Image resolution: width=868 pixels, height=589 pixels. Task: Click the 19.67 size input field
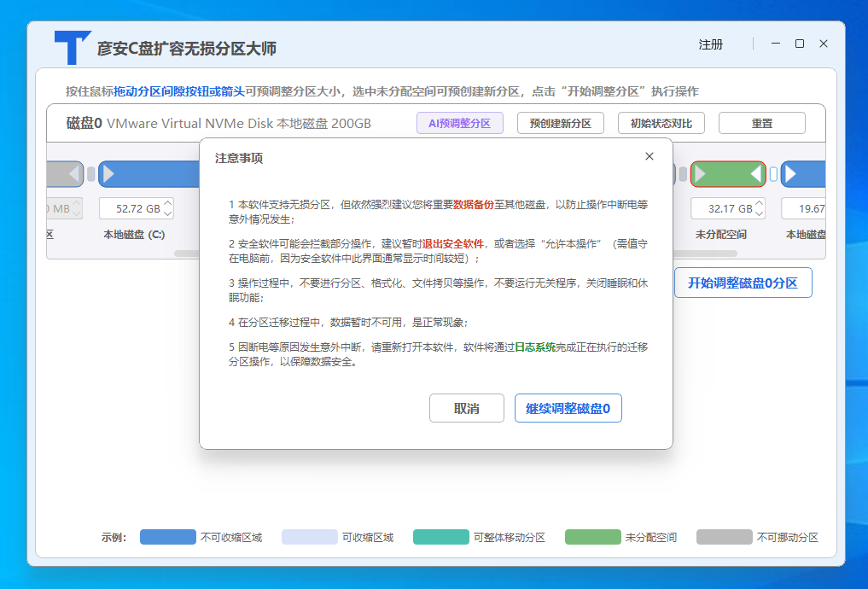point(803,208)
